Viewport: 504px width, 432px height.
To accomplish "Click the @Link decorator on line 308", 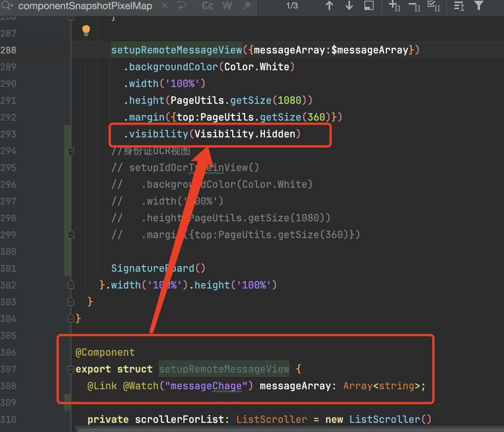I will point(102,386).
